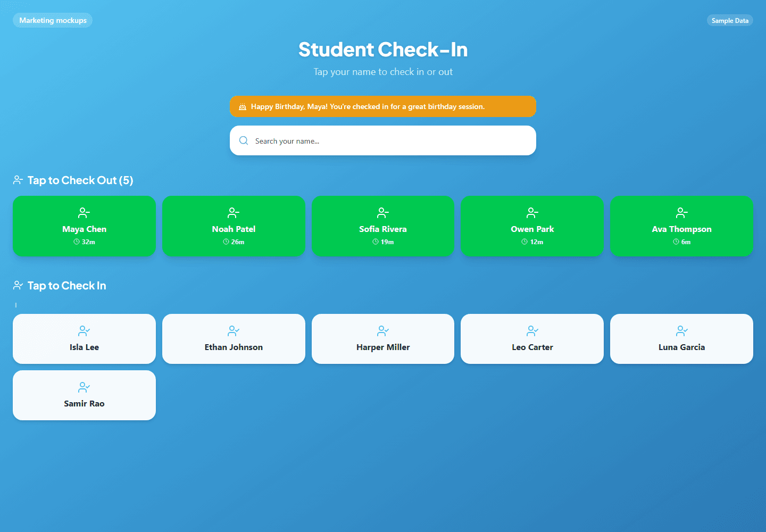The image size is (766, 532).
Task: Click the clock icon on Noah Patel's card
Action: [226, 242]
